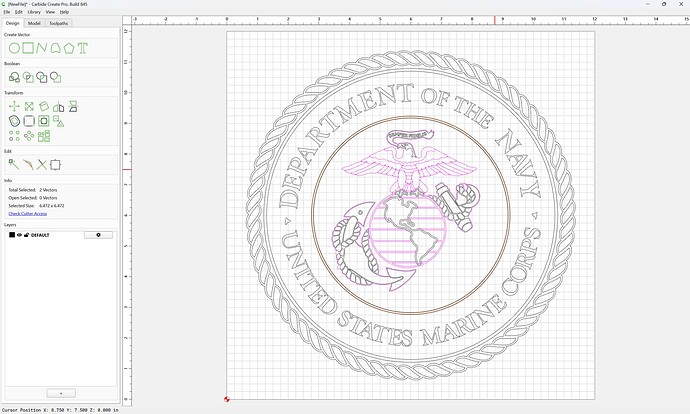Click the Flip vertically transform icon
690x414 pixels.
click(73, 106)
